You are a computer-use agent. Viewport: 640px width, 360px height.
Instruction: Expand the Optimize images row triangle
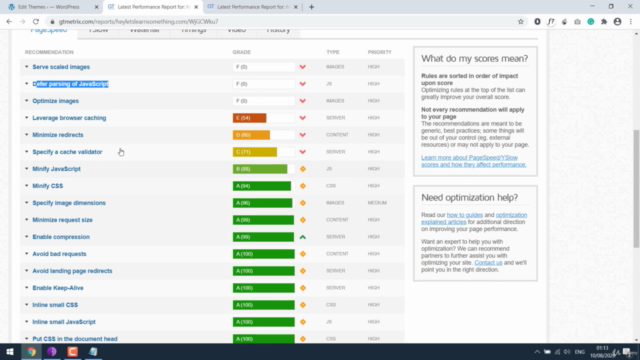[27, 101]
